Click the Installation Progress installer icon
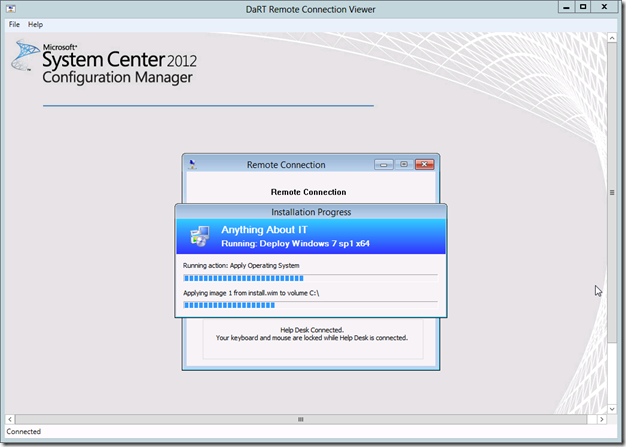 [x=200, y=236]
